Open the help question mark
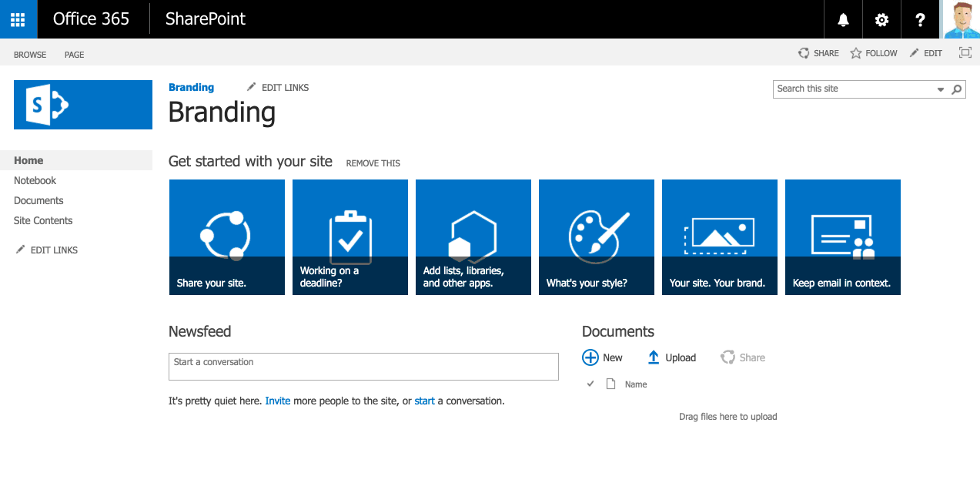This screenshot has width=980, height=483. click(920, 20)
